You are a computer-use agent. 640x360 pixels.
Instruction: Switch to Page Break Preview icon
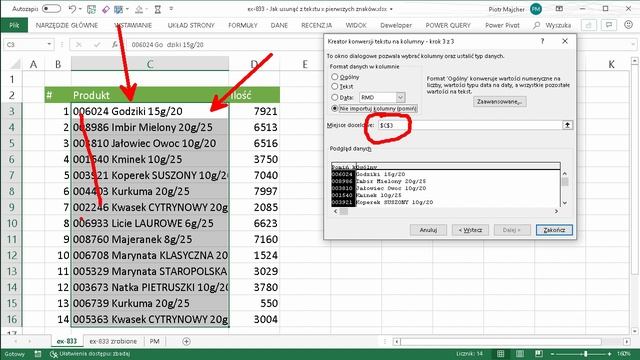(539, 353)
